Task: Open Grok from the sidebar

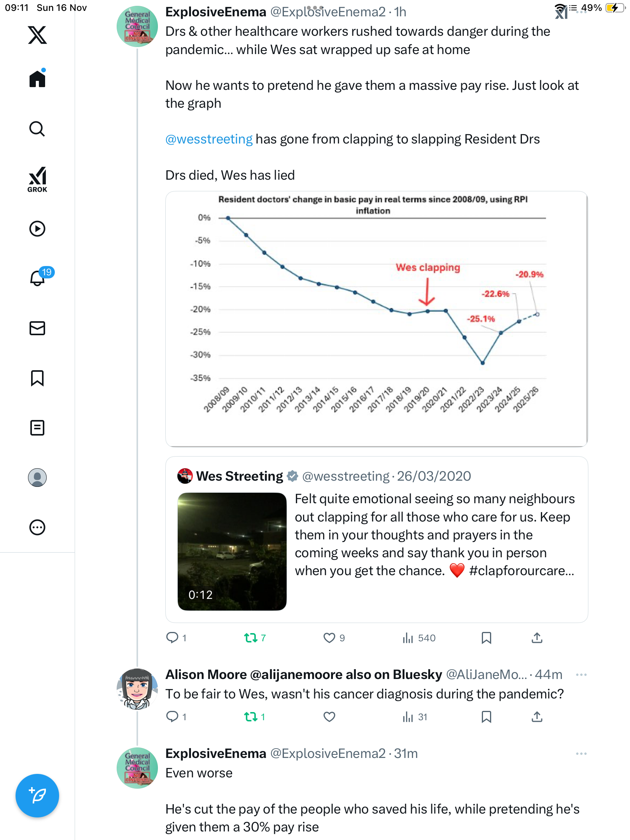Action: coord(37,180)
